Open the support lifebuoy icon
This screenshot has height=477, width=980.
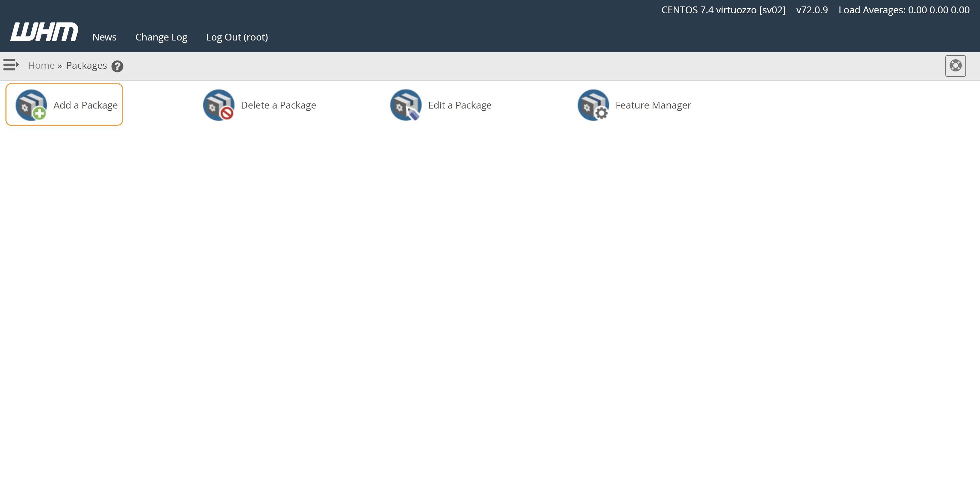coord(955,66)
